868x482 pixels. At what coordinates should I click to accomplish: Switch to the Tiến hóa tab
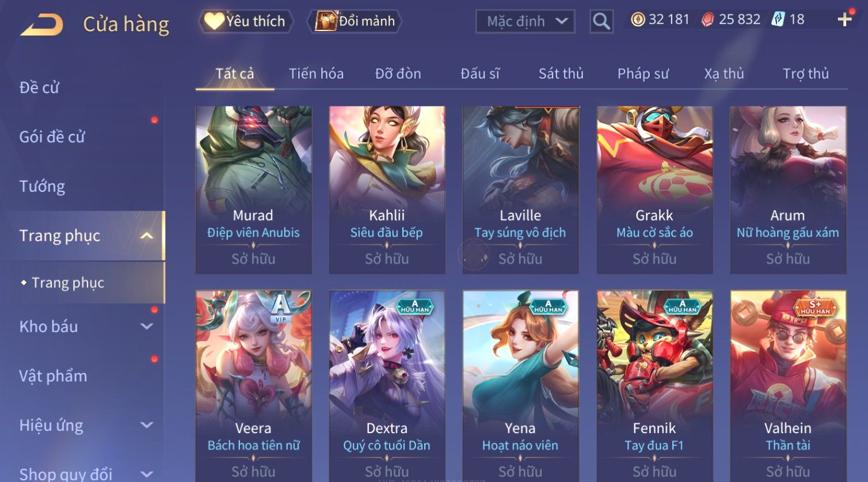(316, 74)
